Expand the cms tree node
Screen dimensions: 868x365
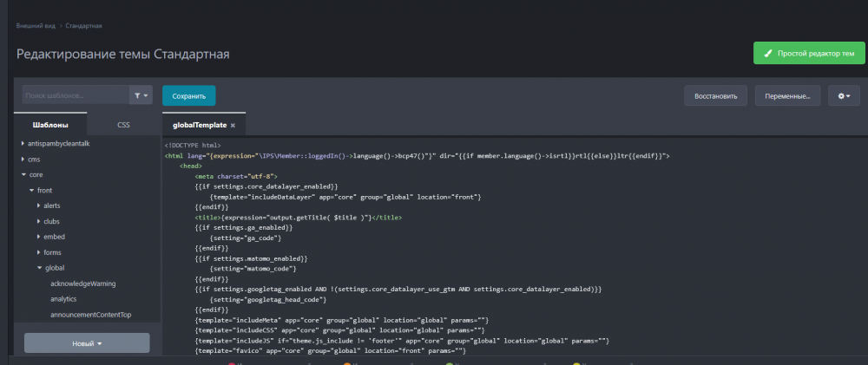pyautogui.click(x=23, y=160)
